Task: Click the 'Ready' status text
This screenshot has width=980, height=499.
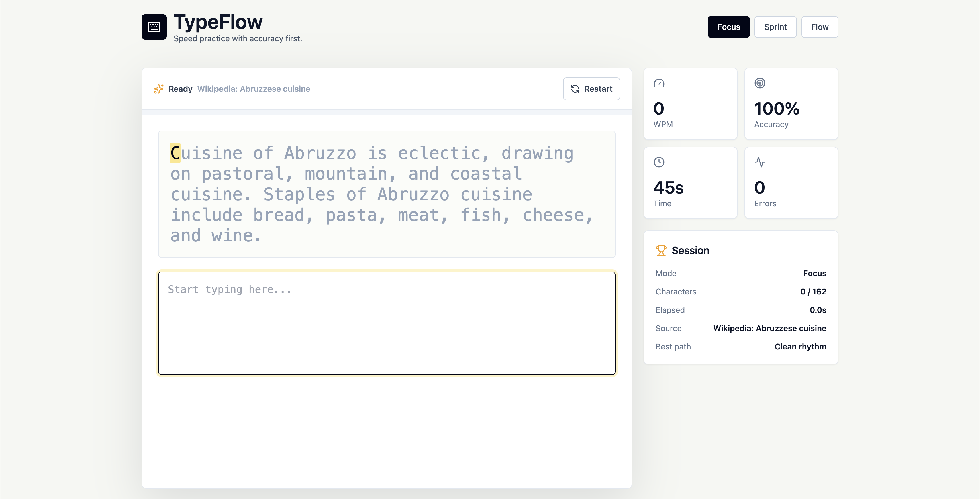Action: point(180,89)
